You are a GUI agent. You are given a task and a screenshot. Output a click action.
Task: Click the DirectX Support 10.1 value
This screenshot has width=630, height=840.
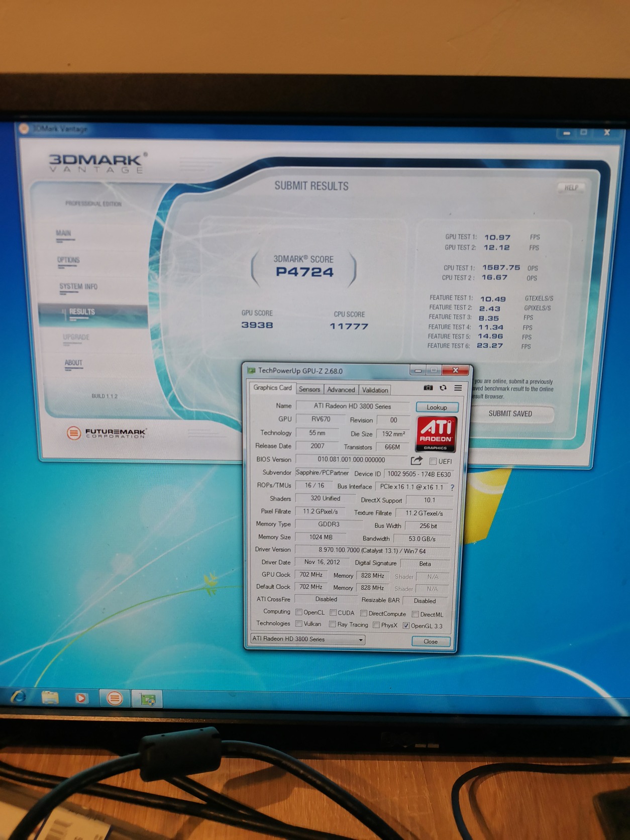(430, 500)
